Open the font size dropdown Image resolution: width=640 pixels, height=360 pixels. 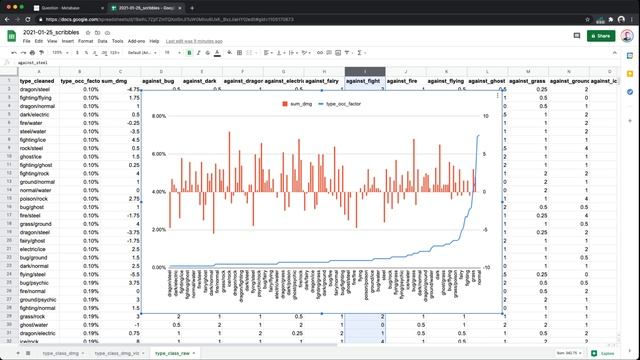coord(172,53)
